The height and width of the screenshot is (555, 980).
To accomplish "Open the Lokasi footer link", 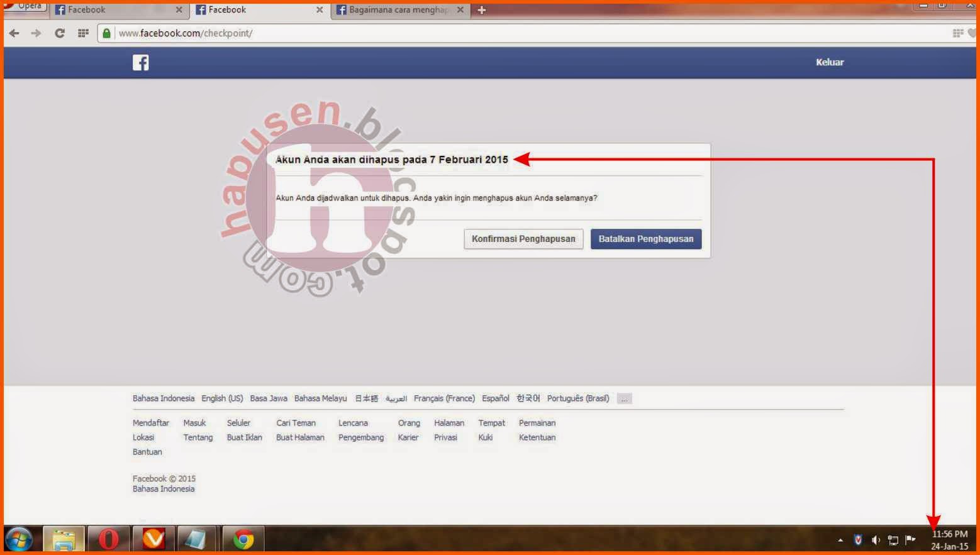I will point(143,437).
